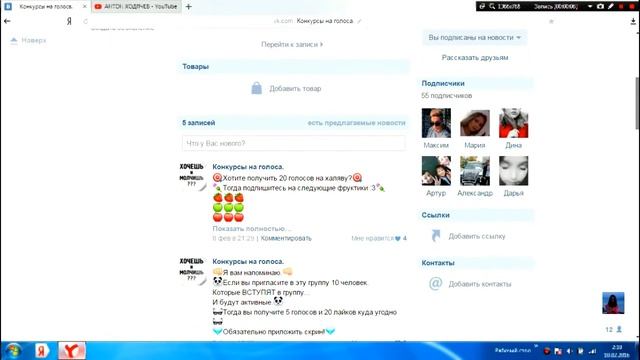The width and height of the screenshot is (640, 360).
Task: Click Комментировать under the first post
Action: pyautogui.click(x=286, y=238)
